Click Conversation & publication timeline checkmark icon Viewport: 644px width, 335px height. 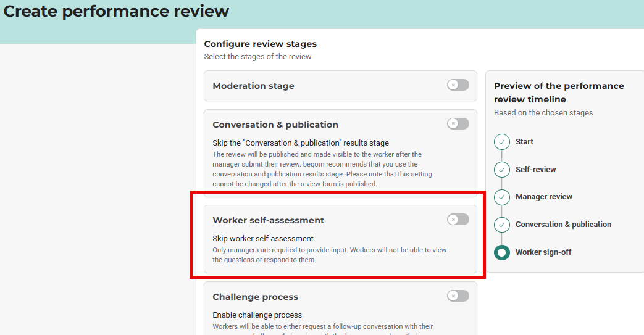pos(502,225)
